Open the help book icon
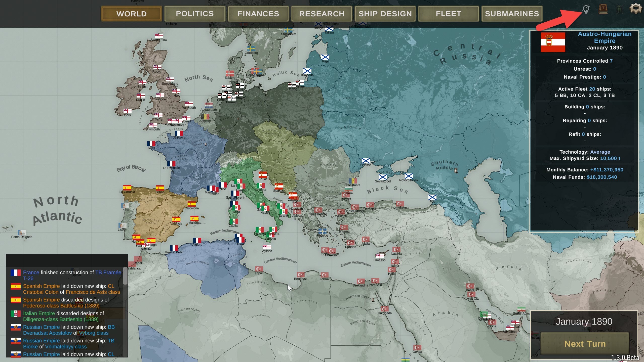Viewport: 644px width, 362px height. [603, 9]
